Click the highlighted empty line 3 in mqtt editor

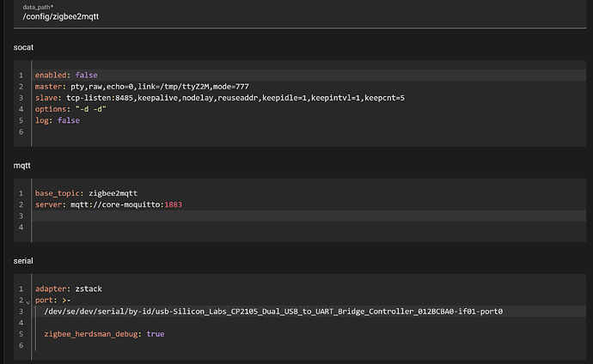258,216
